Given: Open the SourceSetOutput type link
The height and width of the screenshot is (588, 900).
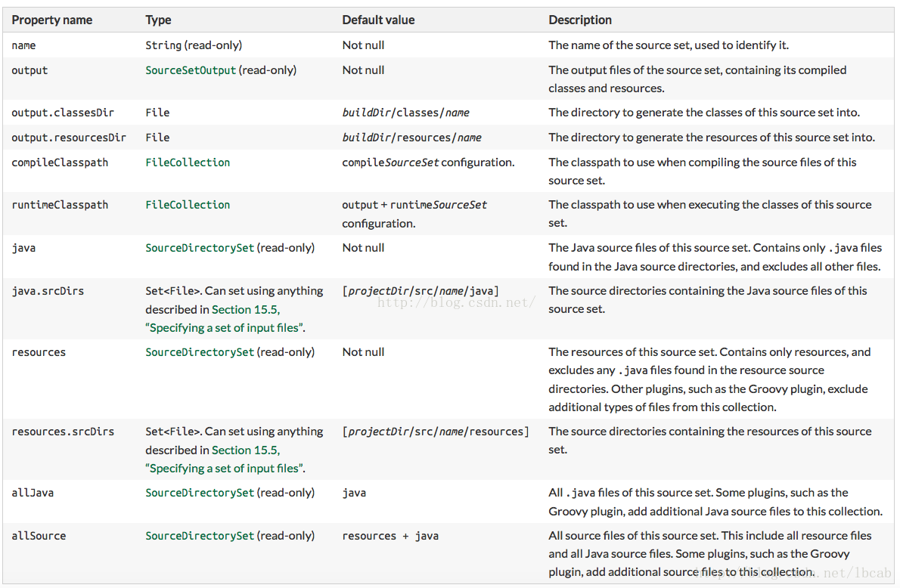Looking at the screenshot, I should point(191,70).
